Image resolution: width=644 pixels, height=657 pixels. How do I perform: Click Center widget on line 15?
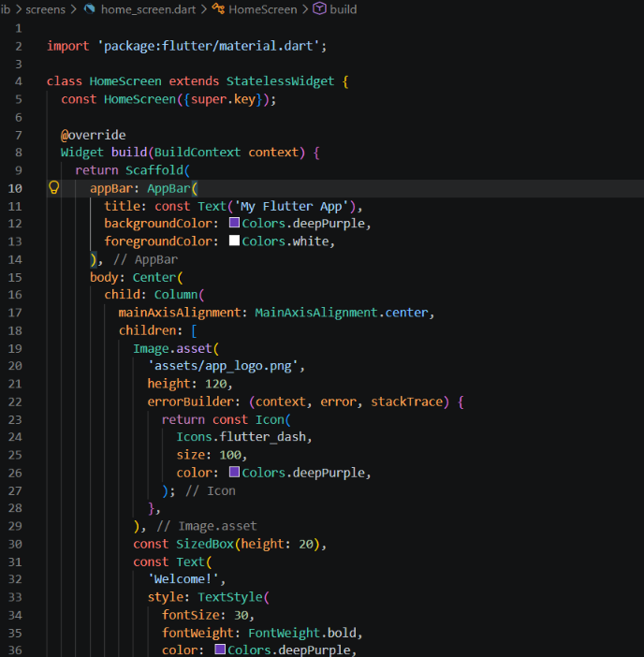154,277
